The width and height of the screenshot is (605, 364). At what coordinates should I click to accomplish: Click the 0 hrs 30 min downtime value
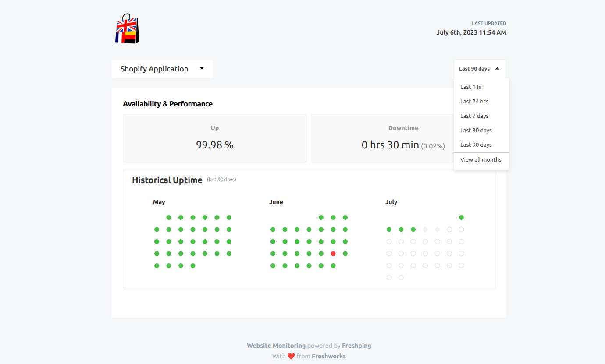390,145
